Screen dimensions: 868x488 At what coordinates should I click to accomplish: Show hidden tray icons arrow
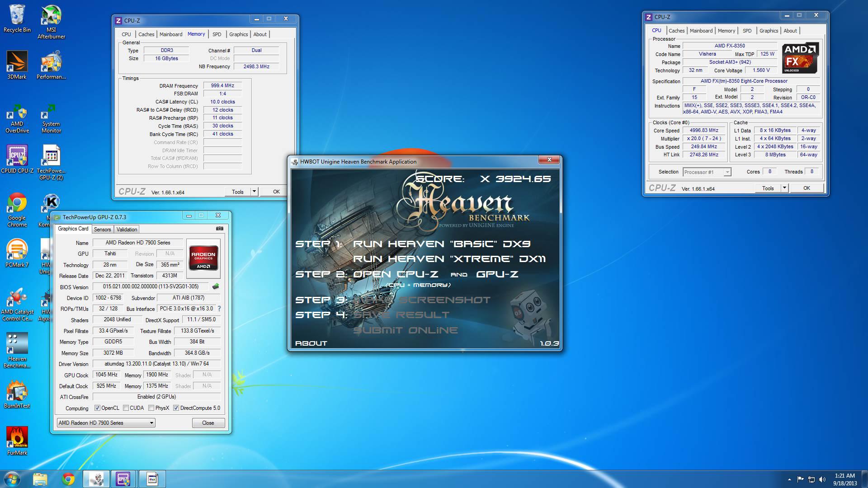pos(789,479)
